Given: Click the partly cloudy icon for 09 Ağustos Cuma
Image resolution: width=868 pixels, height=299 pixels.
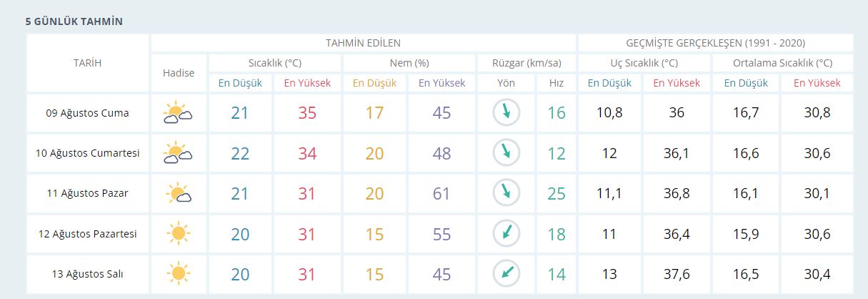Looking at the screenshot, I should click(x=177, y=113).
